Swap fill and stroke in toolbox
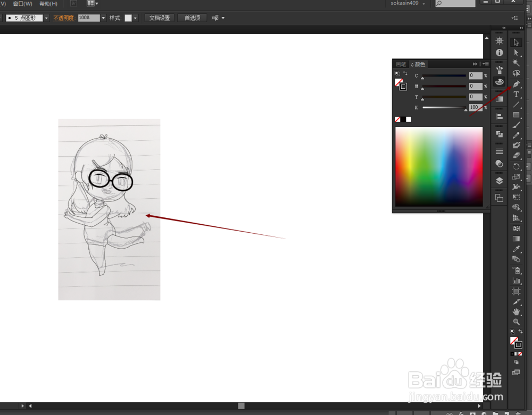 (520, 332)
